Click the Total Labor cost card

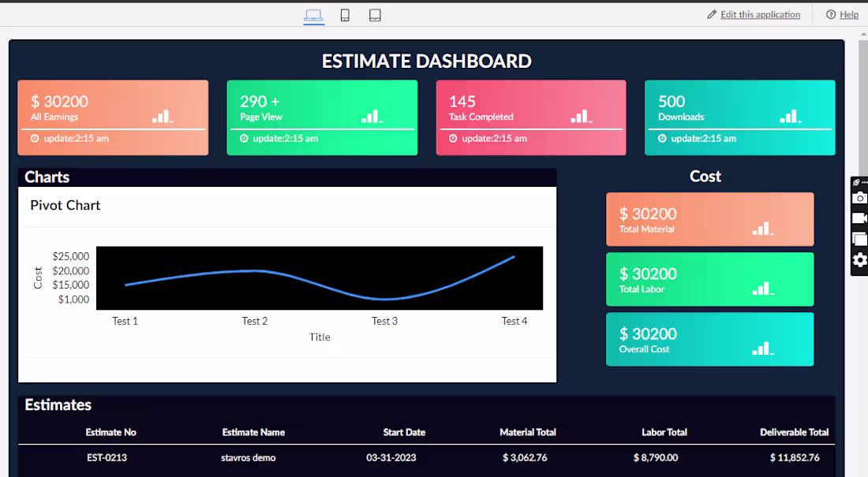[709, 279]
